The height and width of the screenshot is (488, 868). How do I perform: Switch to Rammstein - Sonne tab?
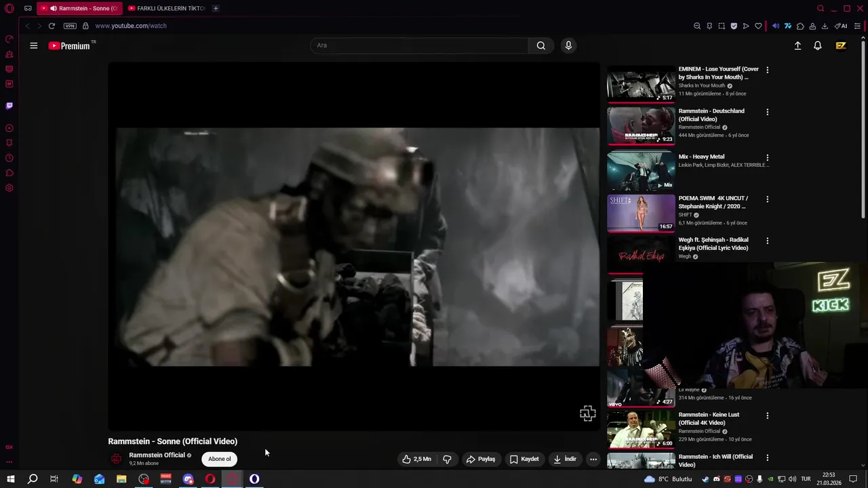[x=79, y=8]
